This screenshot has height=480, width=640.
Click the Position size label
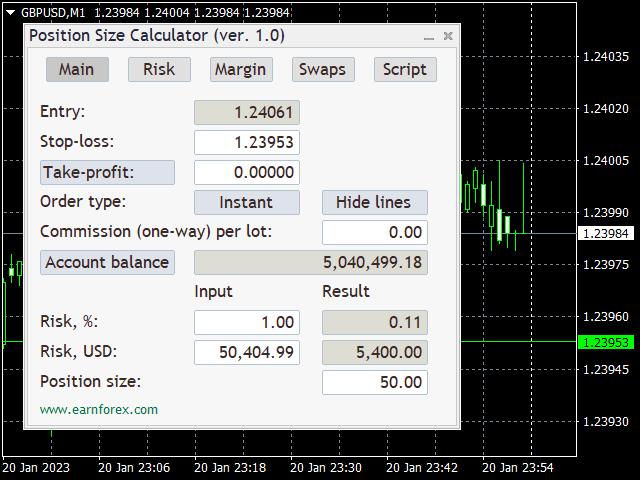(x=91, y=382)
